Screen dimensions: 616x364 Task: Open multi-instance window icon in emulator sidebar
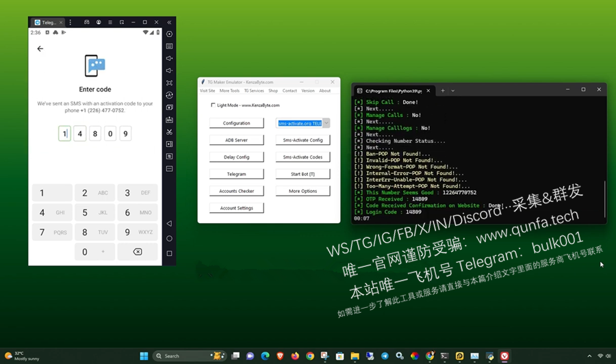[x=169, y=107]
